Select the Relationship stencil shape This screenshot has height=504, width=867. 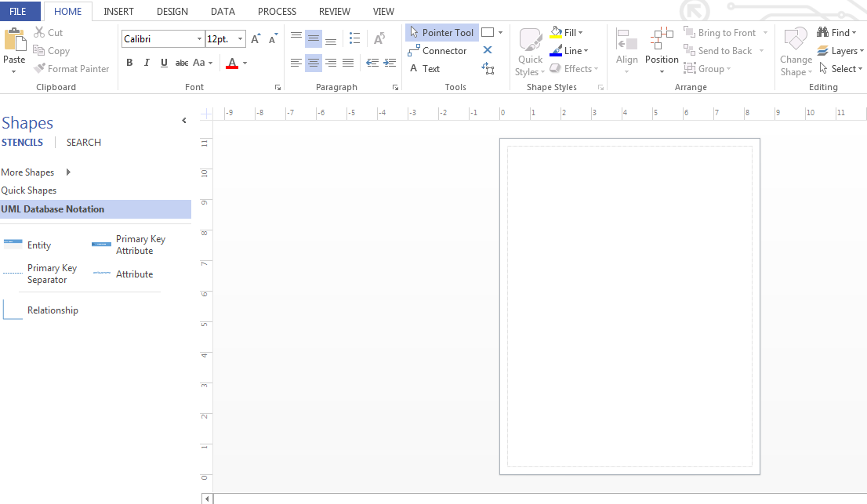point(53,310)
